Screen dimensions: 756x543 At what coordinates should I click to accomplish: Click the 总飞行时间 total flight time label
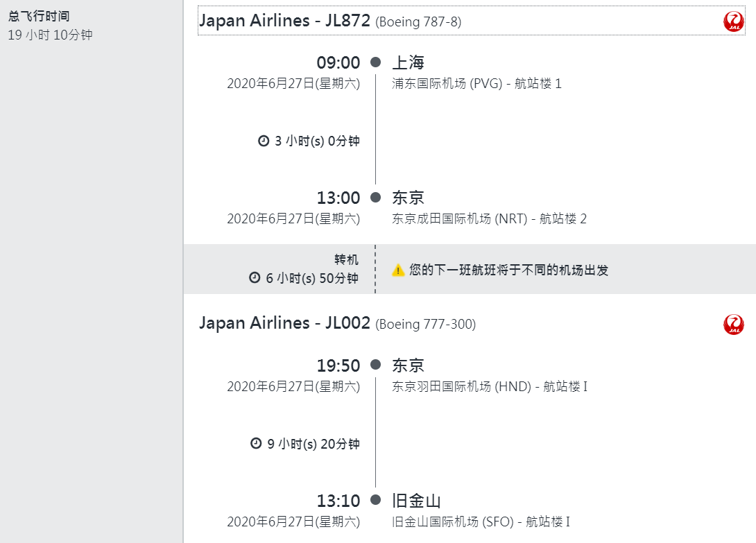click(x=39, y=17)
